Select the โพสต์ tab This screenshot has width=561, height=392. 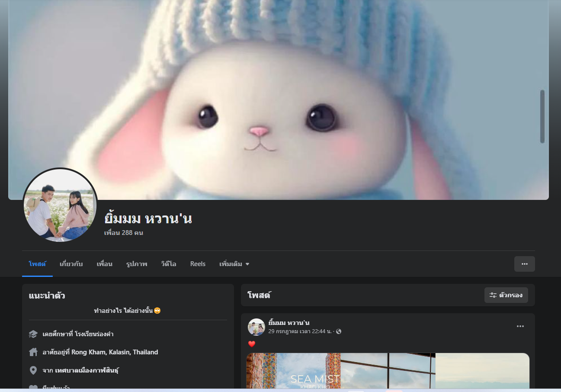(37, 264)
